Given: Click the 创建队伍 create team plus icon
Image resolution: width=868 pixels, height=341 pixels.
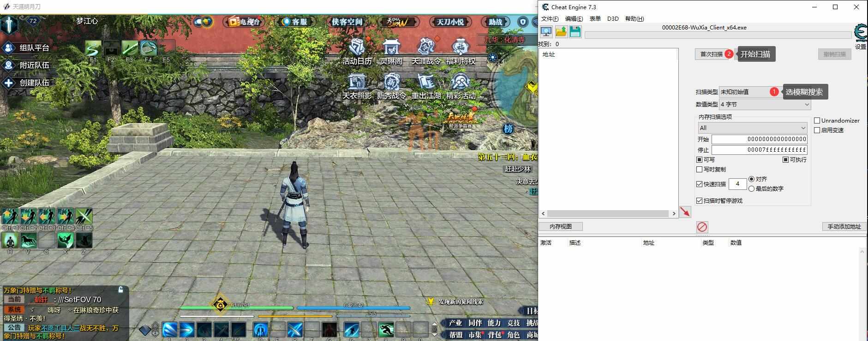Looking at the screenshot, I should point(9,82).
